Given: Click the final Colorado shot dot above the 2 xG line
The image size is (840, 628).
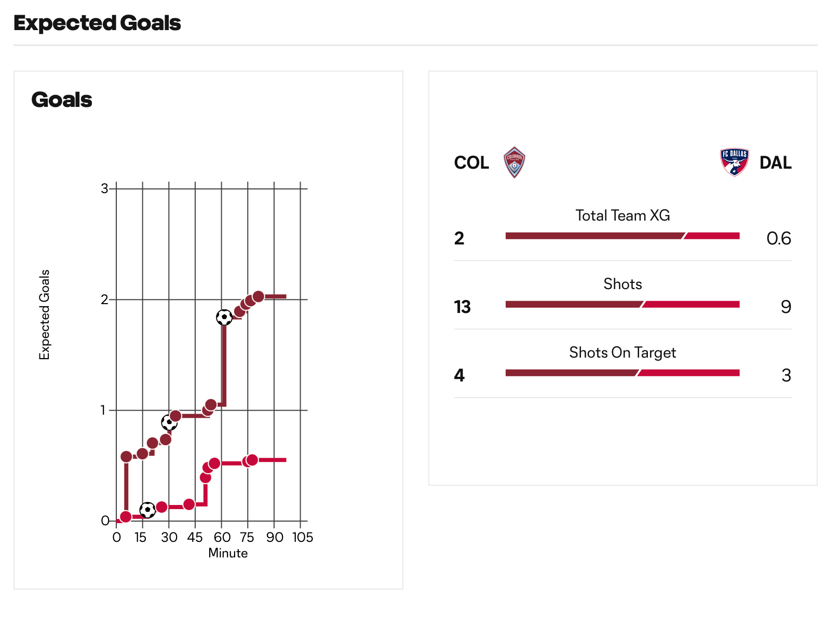Looking at the screenshot, I should coord(258,296).
